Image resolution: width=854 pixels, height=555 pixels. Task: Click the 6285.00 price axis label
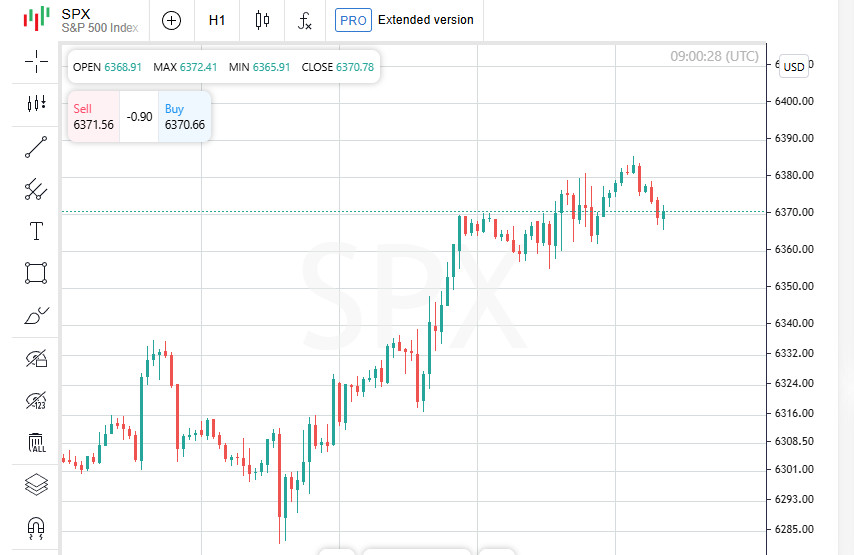[794, 529]
